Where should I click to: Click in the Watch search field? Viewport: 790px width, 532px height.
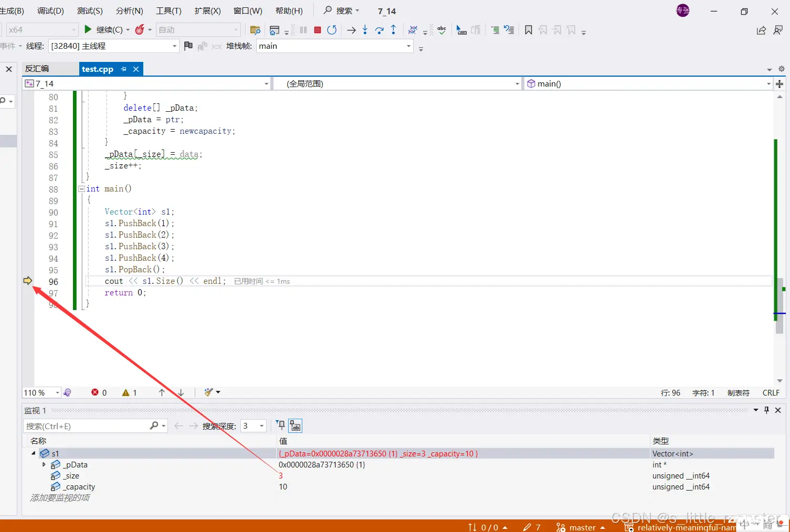87,425
